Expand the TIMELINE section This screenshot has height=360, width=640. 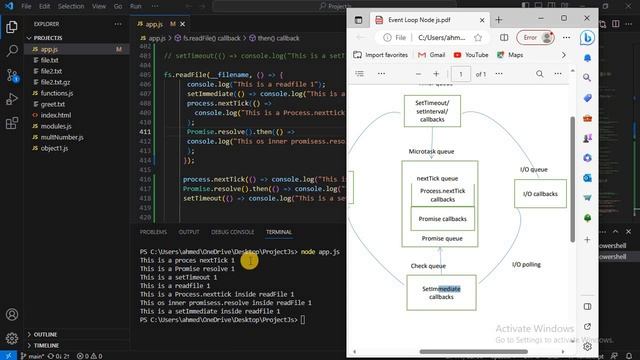pos(46,345)
